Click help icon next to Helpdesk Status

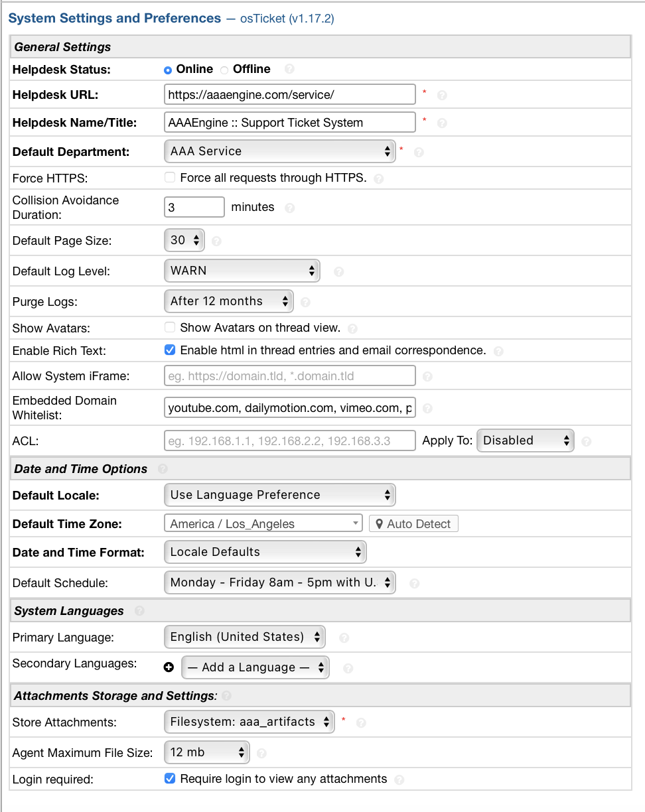(x=289, y=69)
